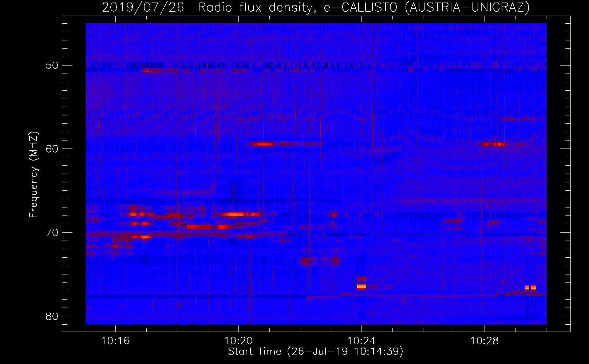Select the '60' frequency axis label
The width and height of the screenshot is (589, 364).
52,149
